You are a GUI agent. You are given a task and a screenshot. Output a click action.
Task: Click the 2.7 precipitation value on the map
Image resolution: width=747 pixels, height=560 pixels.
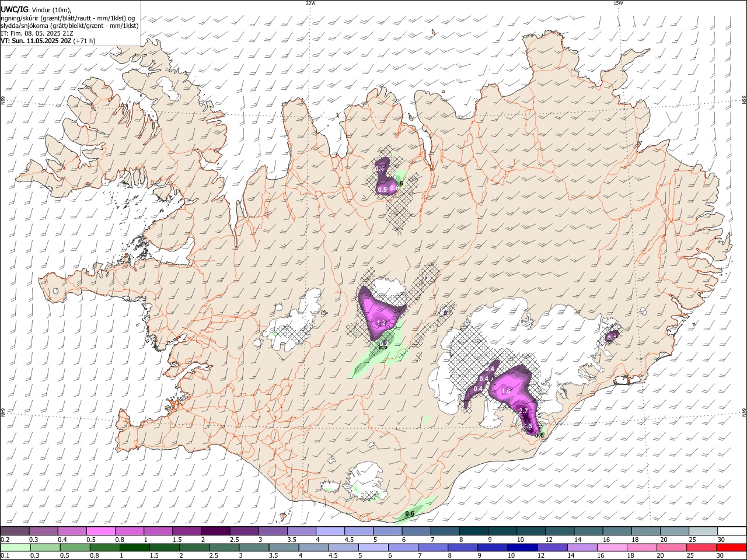[x=523, y=411]
